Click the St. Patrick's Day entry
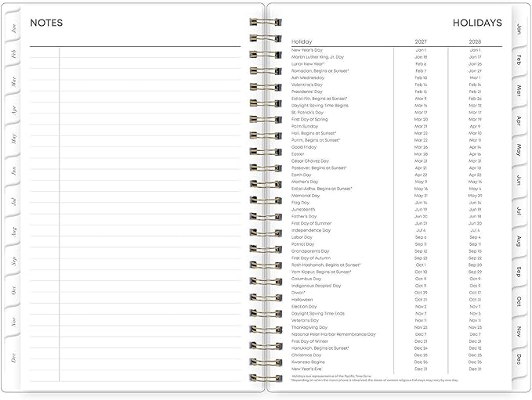Screen dimensions: 532x400 [307, 113]
